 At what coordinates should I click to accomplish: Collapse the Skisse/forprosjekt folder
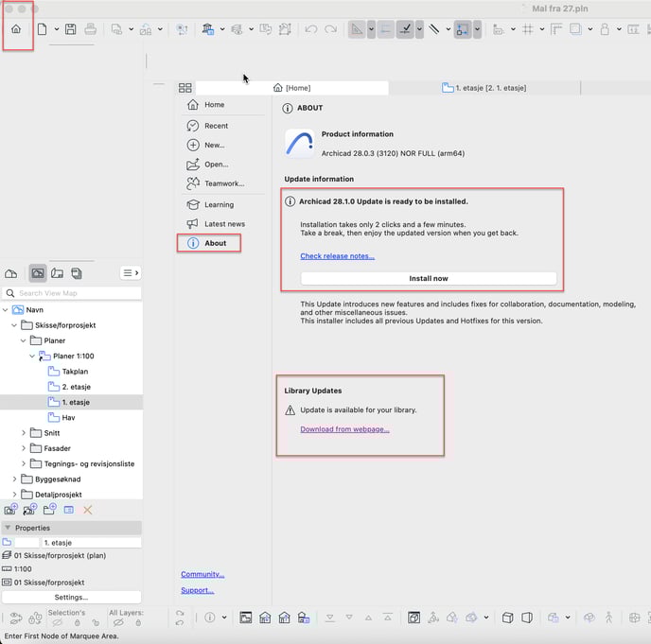point(14,325)
